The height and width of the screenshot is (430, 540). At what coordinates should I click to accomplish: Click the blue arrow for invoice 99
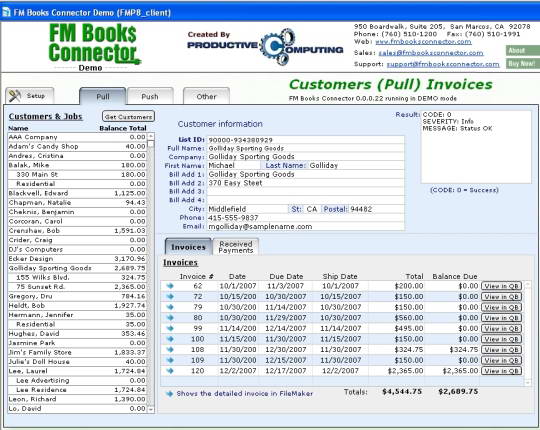coord(170,328)
